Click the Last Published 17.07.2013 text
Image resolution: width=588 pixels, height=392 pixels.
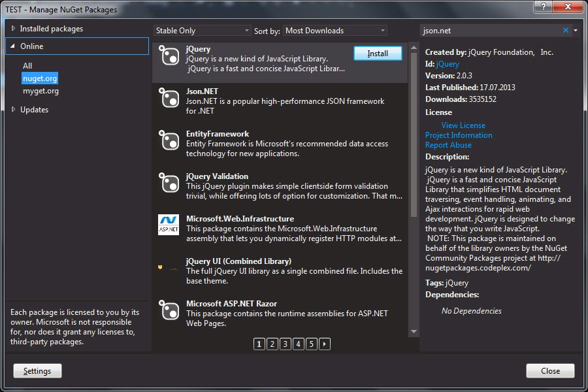(470, 88)
